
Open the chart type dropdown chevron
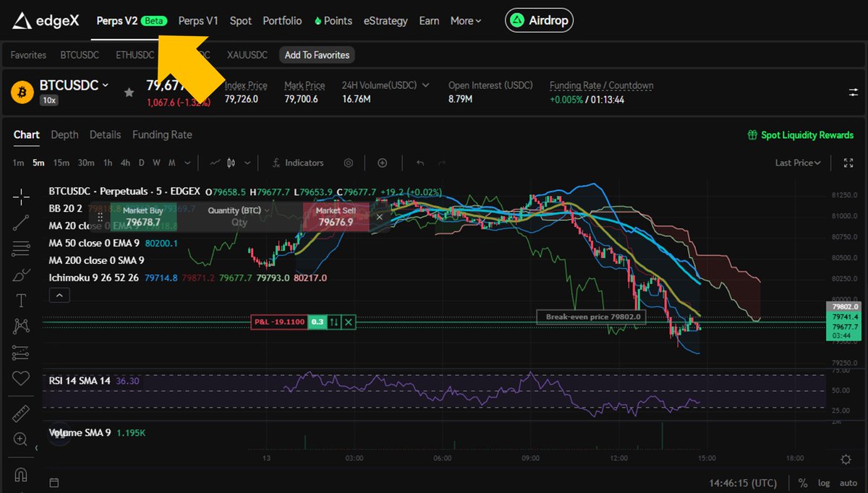tap(248, 163)
